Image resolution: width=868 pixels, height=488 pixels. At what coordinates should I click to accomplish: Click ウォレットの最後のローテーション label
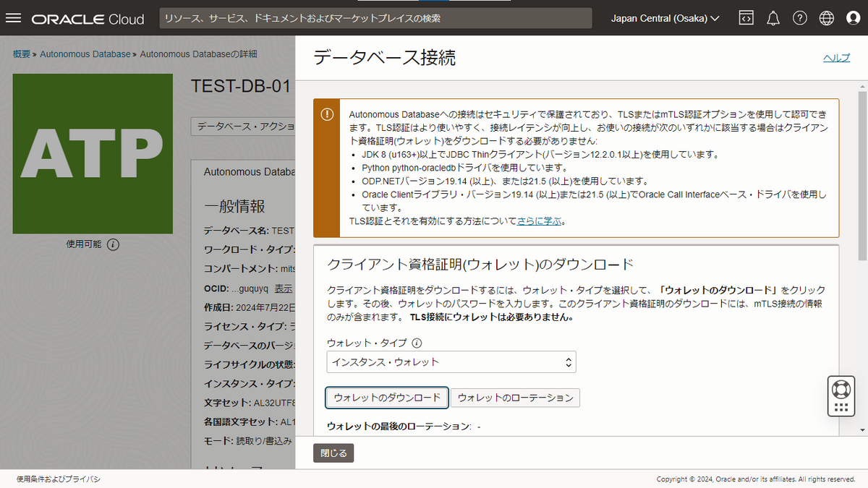click(399, 426)
